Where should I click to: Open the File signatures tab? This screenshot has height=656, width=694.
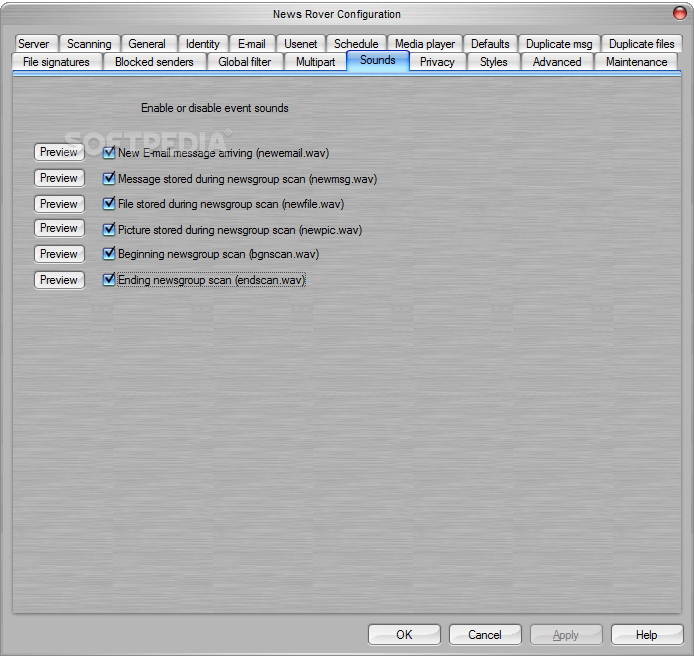57,62
